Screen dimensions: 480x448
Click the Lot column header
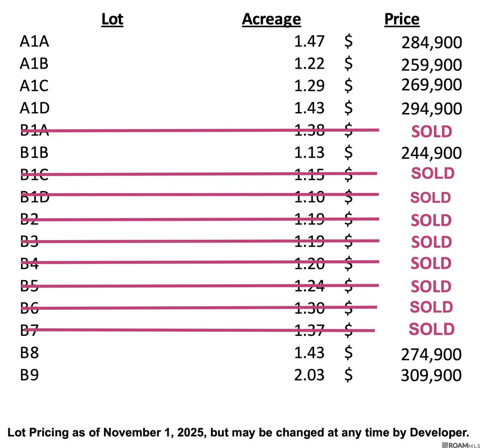point(112,19)
